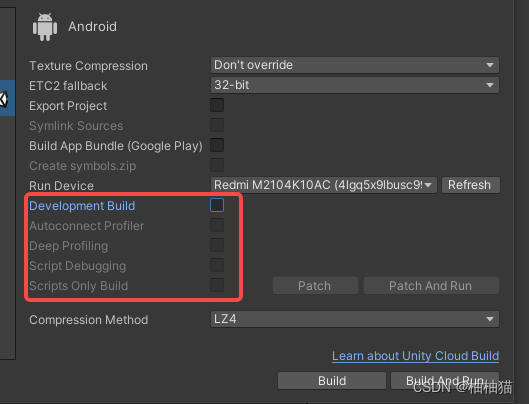Toggle the Deep Profiling checkbox

pyautogui.click(x=217, y=245)
